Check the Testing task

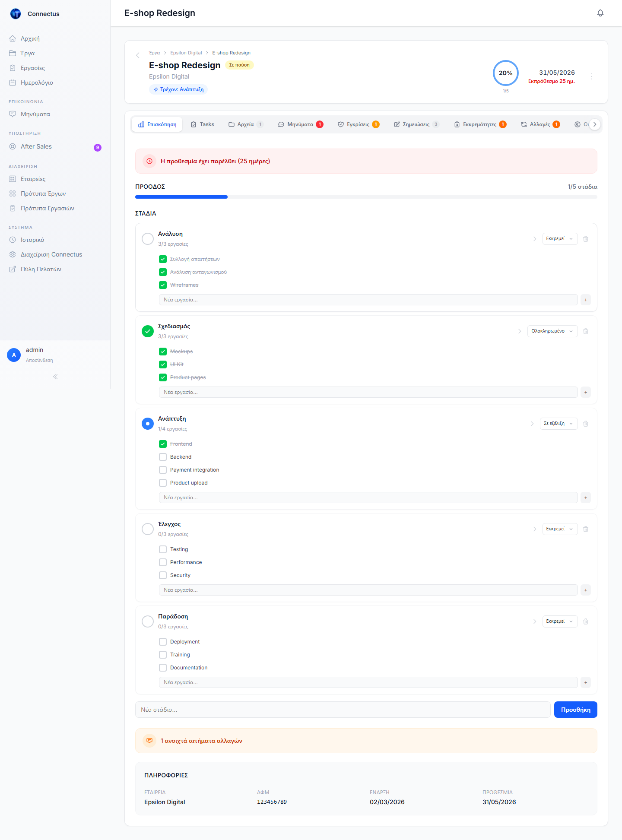click(163, 549)
